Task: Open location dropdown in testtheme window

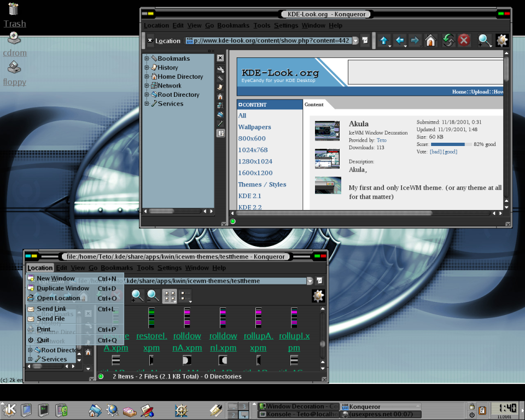Action: tap(310, 281)
